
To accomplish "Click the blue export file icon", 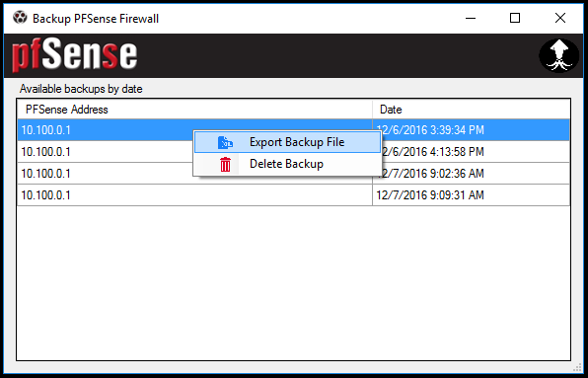I will tap(225, 142).
